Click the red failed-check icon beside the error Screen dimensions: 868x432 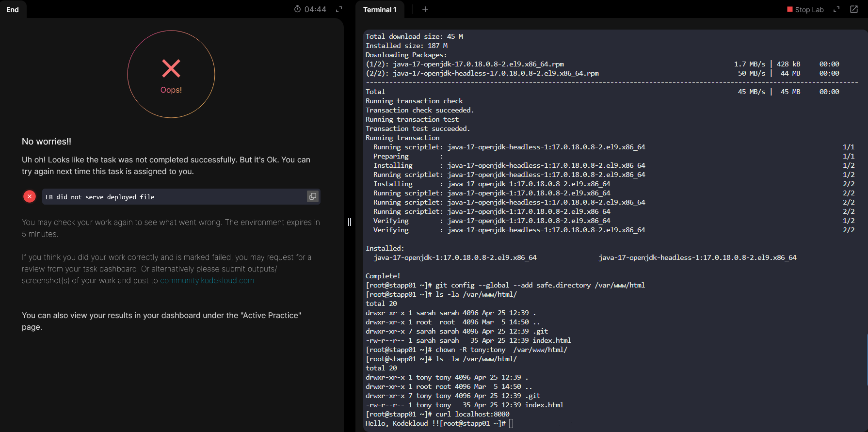click(x=30, y=196)
